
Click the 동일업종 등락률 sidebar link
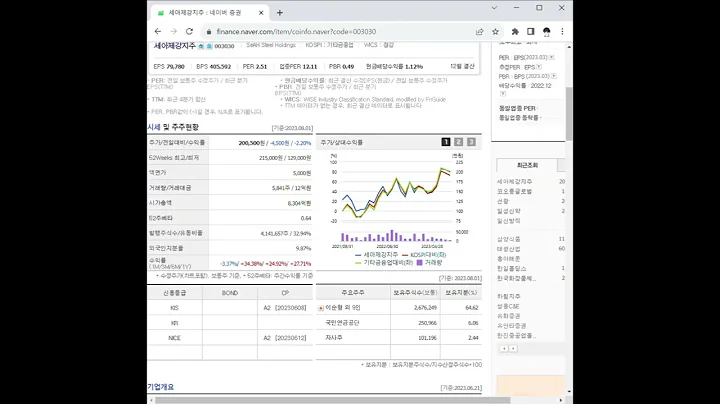coord(519,118)
